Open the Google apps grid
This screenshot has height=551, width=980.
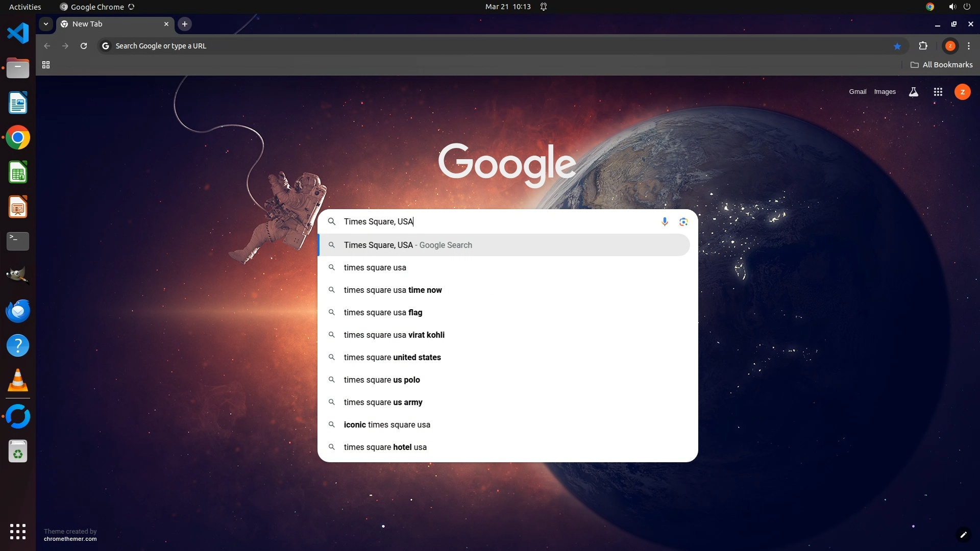click(x=938, y=92)
